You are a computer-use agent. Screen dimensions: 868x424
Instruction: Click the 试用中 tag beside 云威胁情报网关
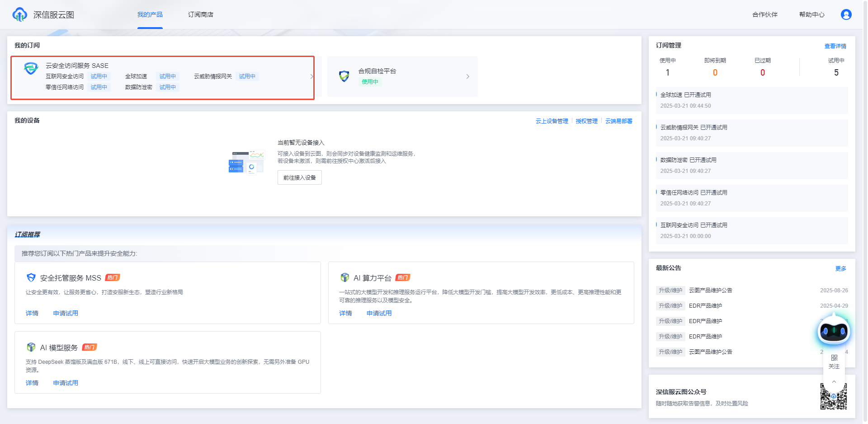(x=247, y=76)
